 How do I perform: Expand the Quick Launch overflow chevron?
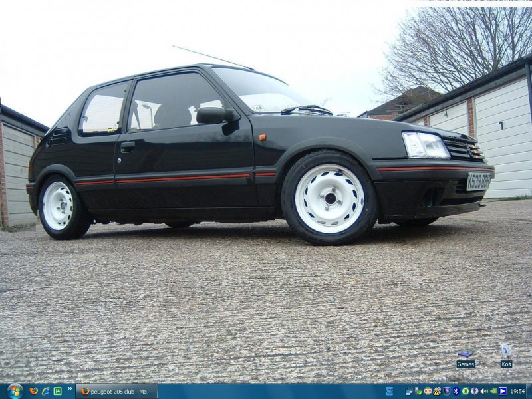coord(70,390)
